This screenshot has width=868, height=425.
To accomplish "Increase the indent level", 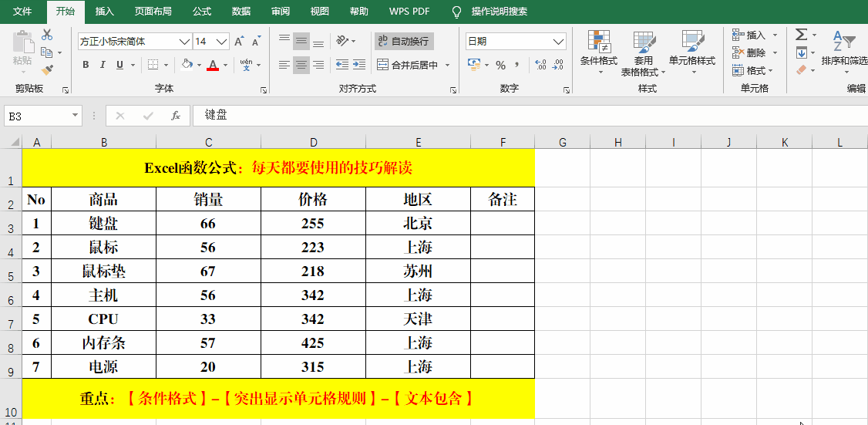I will (x=359, y=65).
